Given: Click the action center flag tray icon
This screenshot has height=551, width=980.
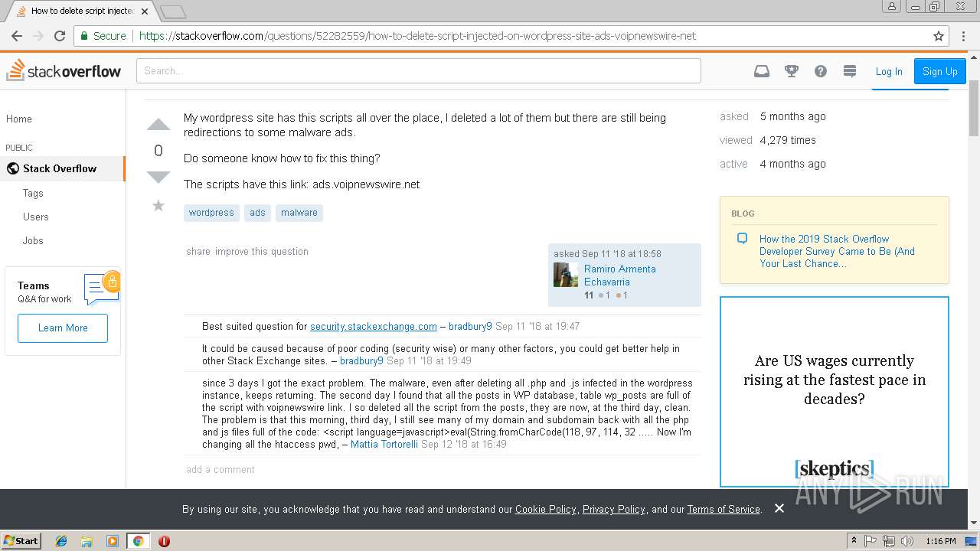Looking at the screenshot, I should [x=871, y=541].
